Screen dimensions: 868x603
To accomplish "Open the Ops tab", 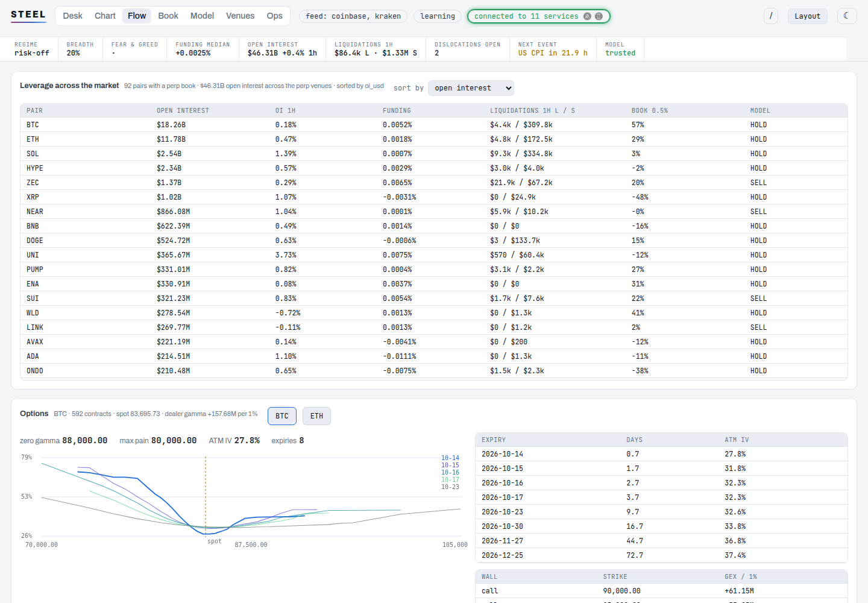I will click(x=274, y=16).
